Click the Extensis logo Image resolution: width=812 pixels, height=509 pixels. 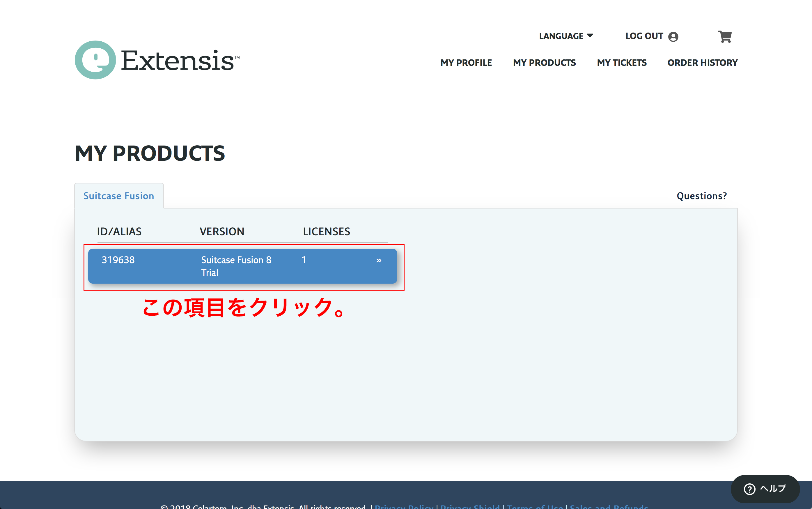(157, 60)
